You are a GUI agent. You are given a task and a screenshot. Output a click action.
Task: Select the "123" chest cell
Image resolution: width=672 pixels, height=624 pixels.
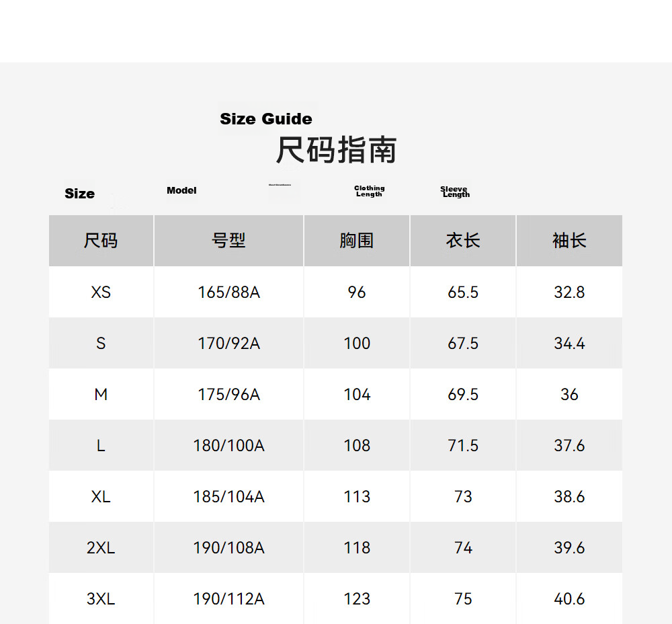(357, 598)
